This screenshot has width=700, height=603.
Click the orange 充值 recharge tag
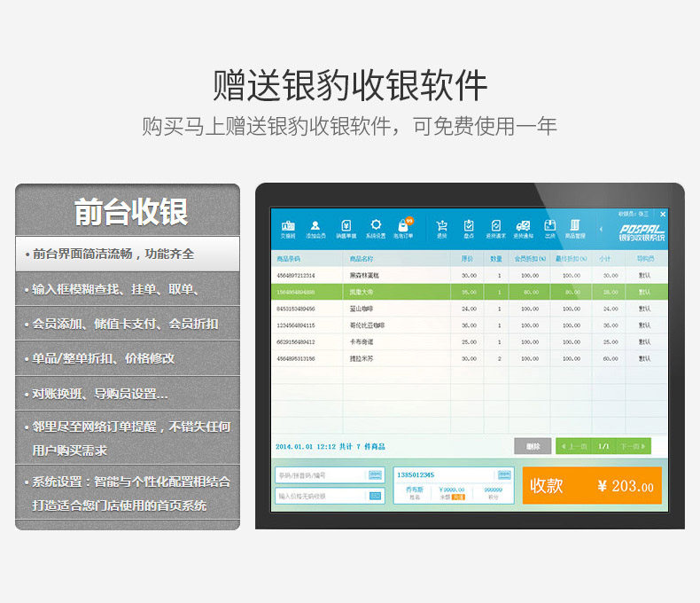(x=458, y=497)
